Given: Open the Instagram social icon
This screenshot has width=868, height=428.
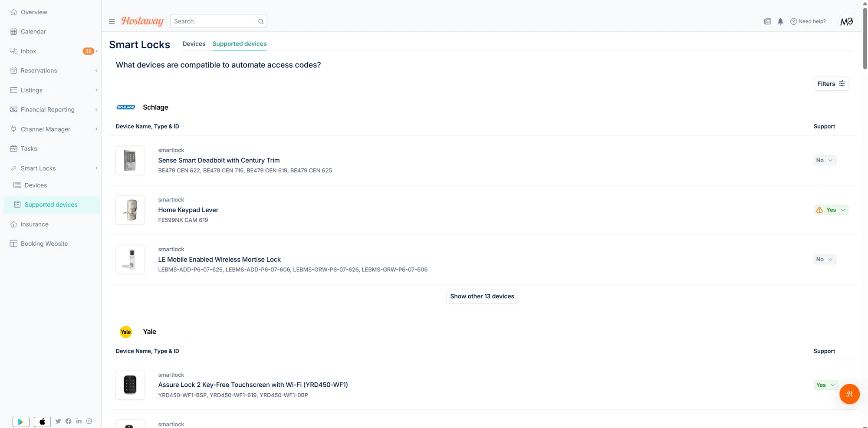Looking at the screenshot, I should [89, 421].
